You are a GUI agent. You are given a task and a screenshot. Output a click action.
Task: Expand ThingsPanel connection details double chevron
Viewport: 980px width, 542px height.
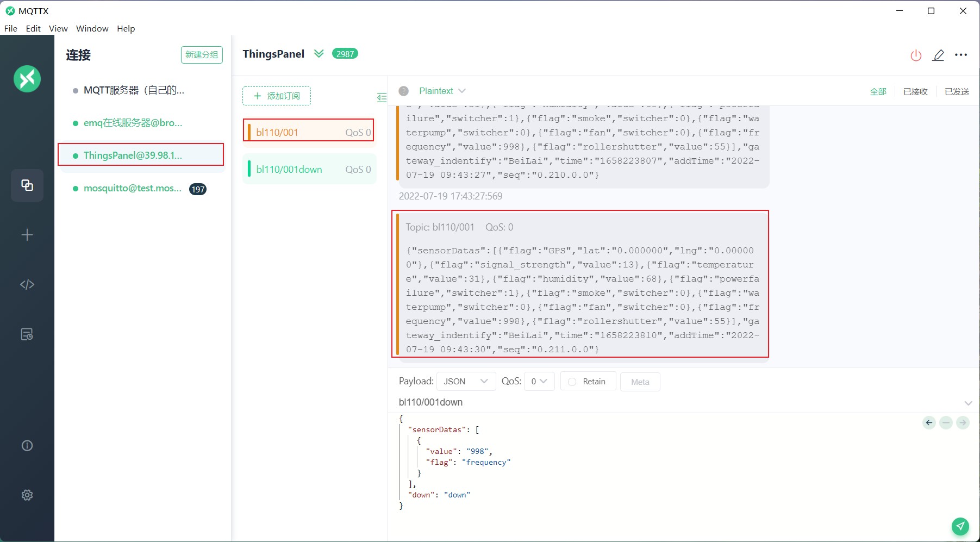point(319,53)
